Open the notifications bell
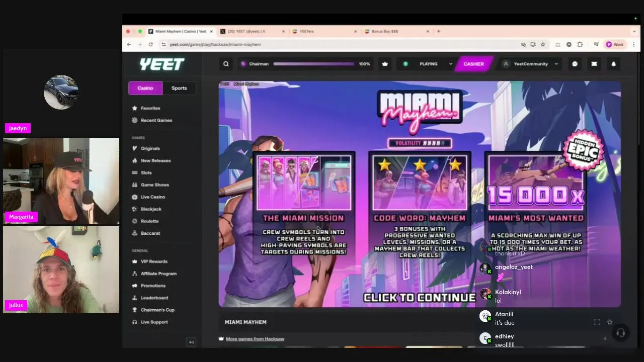 613,64
